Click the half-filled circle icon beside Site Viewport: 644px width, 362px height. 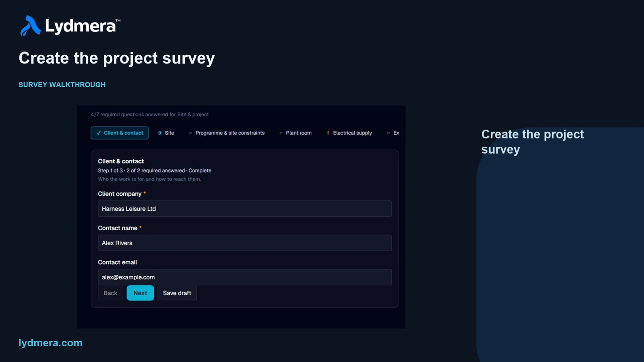point(159,133)
